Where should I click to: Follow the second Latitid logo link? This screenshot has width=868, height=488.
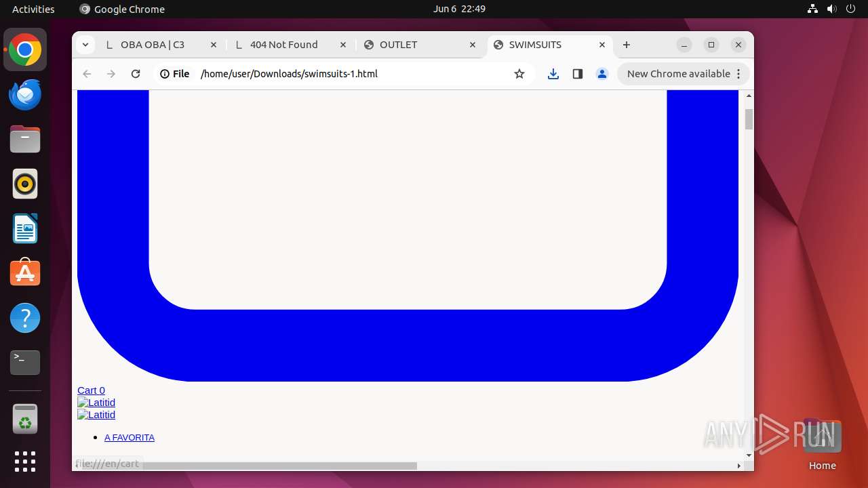96,415
